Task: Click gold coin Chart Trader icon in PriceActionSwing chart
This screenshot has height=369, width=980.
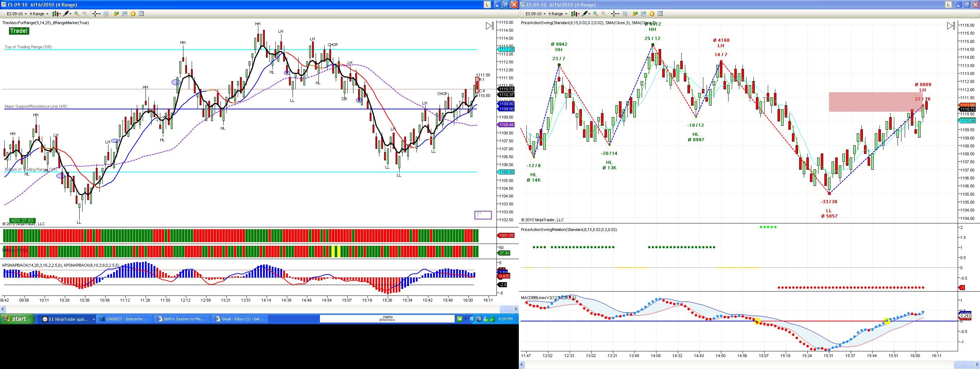Action: tap(652, 14)
